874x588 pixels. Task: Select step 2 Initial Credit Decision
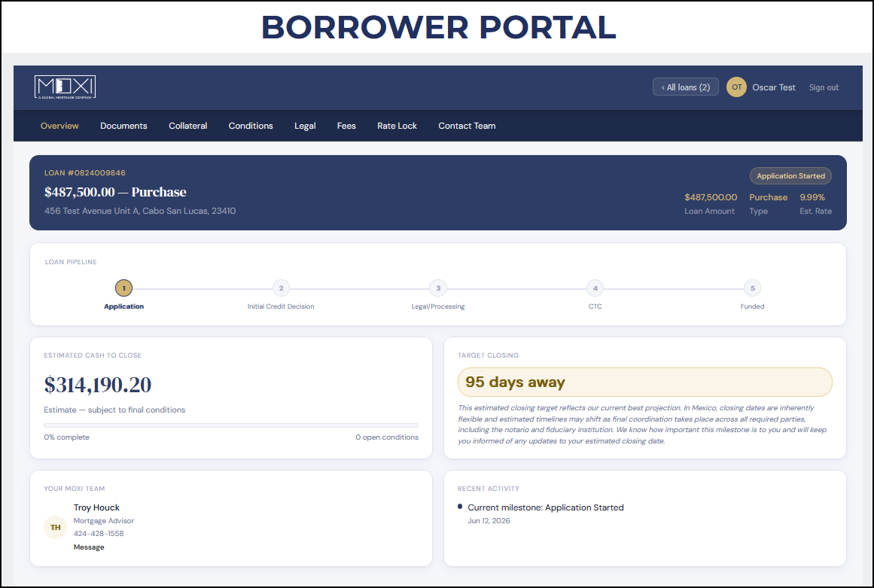click(281, 288)
